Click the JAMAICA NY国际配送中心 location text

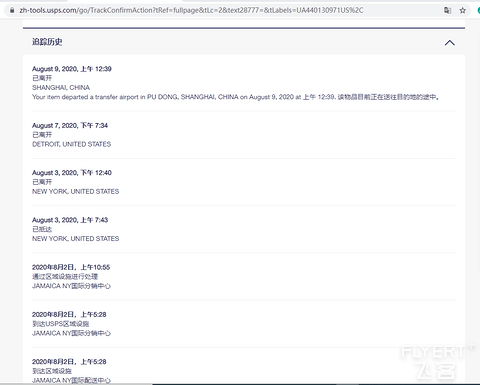[71, 380]
